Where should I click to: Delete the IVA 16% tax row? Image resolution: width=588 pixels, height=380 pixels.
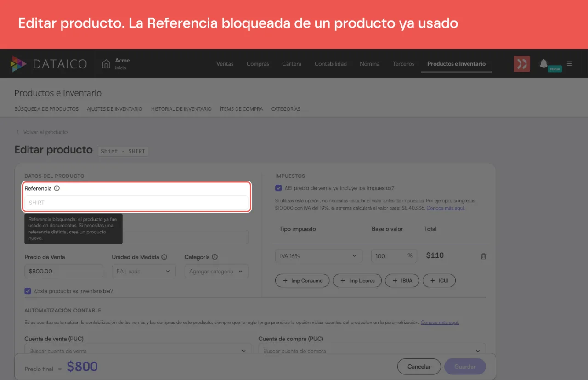point(483,256)
